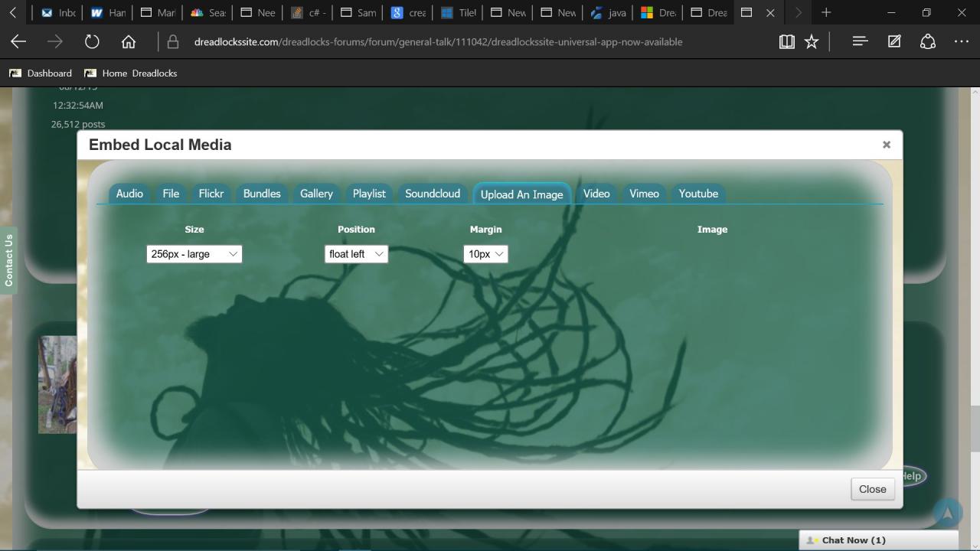This screenshot has width=980, height=551.
Task: Open Chat Now panel
Action: pyautogui.click(x=853, y=540)
